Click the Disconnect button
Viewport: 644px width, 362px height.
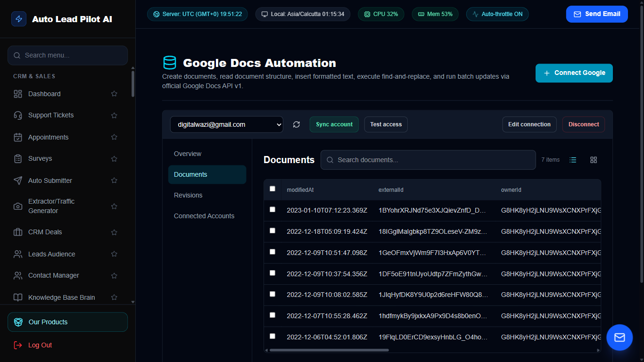tap(584, 124)
